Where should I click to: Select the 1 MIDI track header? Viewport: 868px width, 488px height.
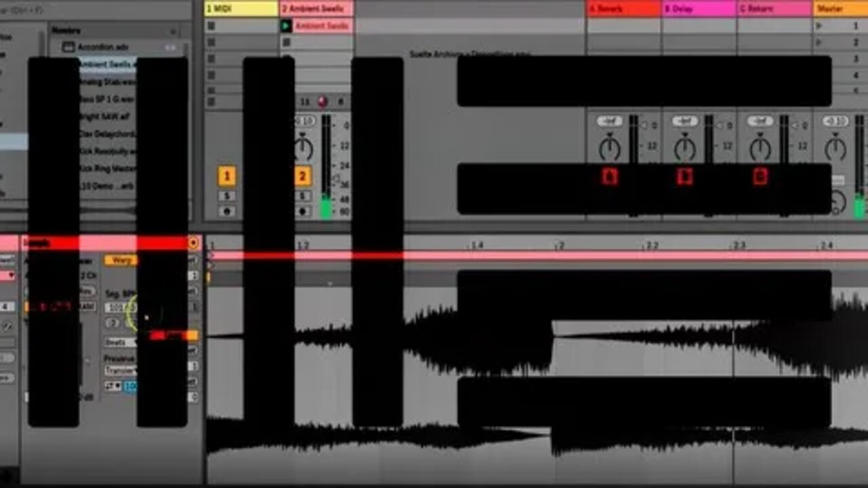pos(241,9)
